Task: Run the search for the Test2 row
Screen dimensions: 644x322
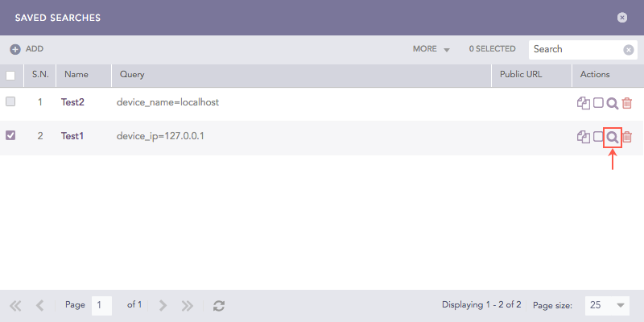Action: [613, 103]
